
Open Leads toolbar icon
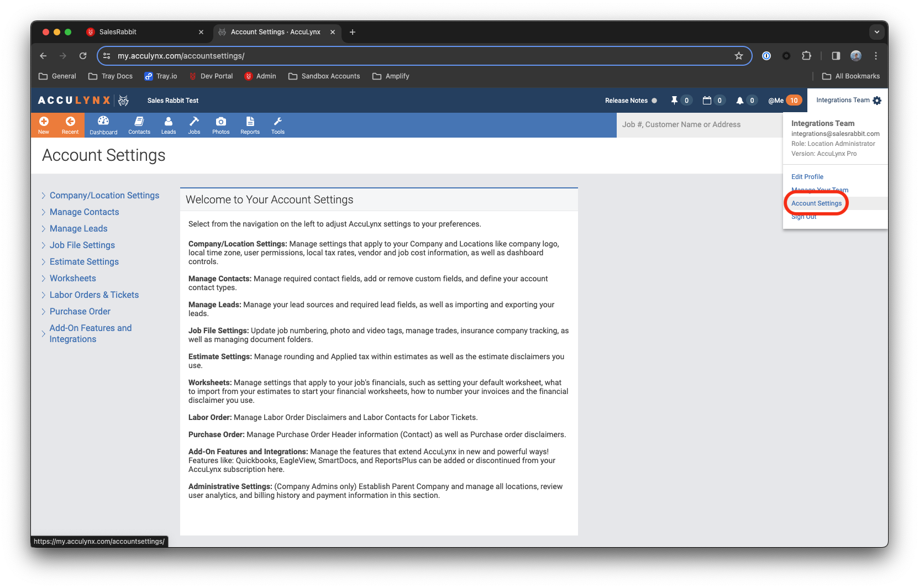(169, 125)
